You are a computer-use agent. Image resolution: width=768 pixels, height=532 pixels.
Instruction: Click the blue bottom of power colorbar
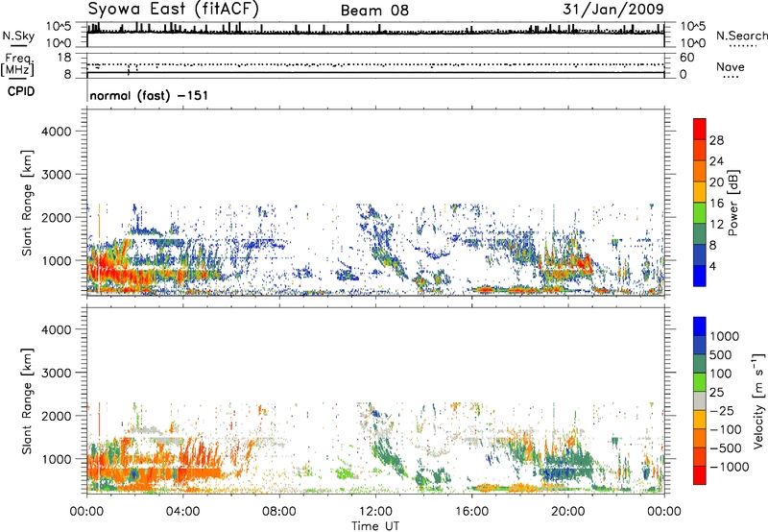click(700, 276)
